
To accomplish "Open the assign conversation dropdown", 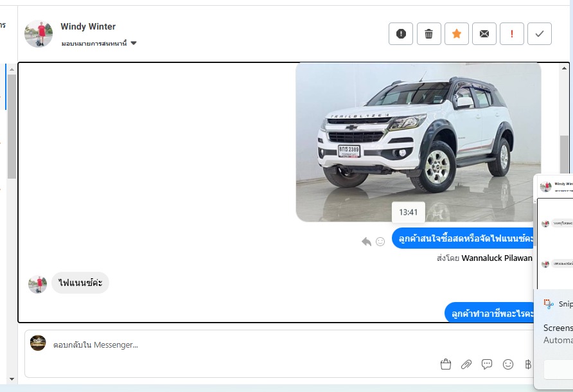I will (99, 43).
